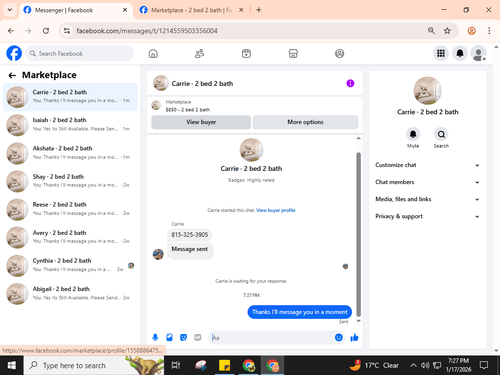500x375 pixels.
Task: Open Akshata - 2 bed 2 bath conversation
Action: [x=70, y=153]
